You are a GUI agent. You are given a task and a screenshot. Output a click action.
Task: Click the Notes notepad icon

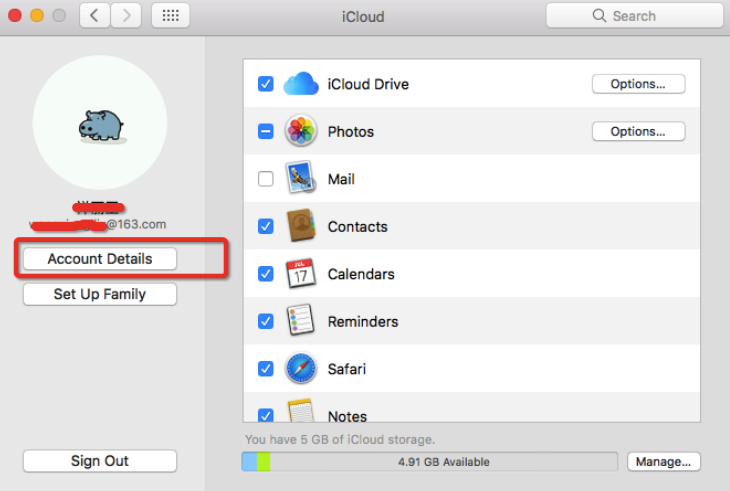[x=301, y=410]
